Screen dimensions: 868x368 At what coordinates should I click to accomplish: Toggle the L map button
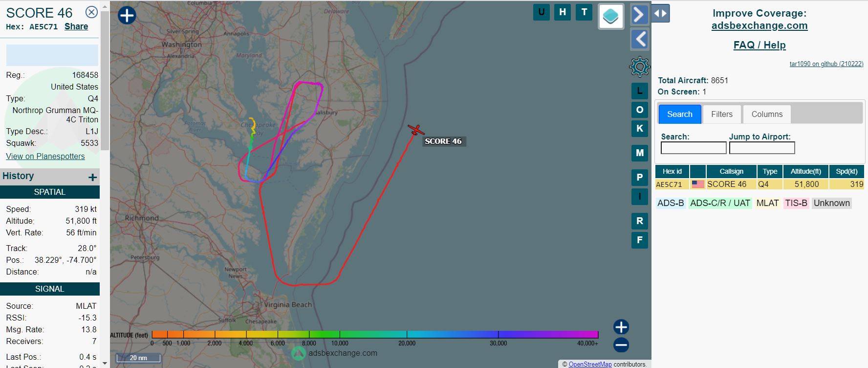click(x=639, y=91)
